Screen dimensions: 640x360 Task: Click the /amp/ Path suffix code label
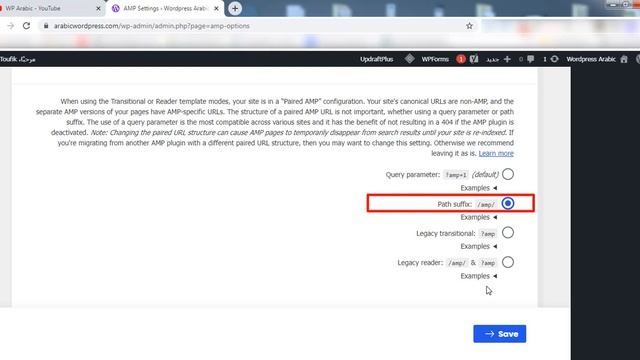pos(486,204)
